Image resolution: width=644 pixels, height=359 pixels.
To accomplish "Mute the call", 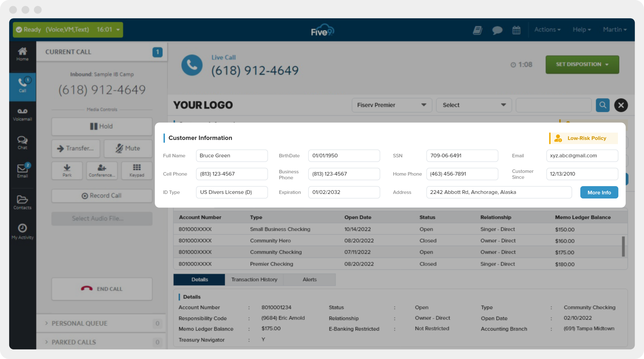I will click(x=128, y=148).
